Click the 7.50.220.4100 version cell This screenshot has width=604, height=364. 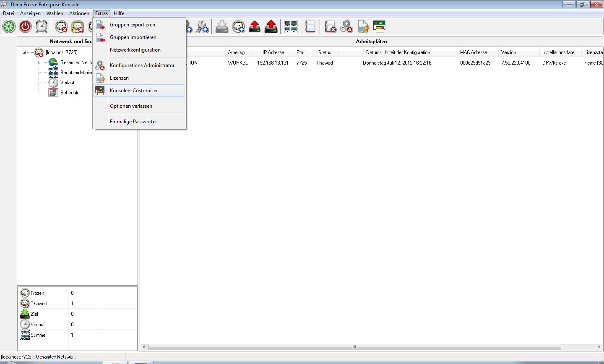(515, 63)
